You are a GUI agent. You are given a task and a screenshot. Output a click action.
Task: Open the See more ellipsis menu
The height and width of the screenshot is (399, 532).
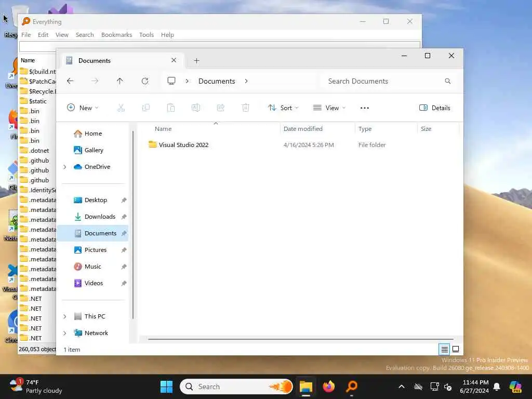[365, 108]
